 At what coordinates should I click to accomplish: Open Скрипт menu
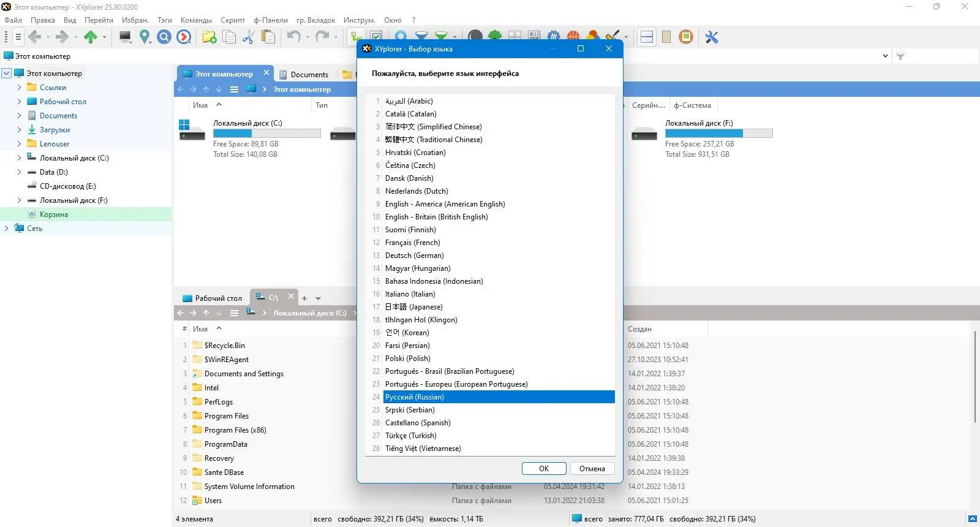tap(233, 20)
